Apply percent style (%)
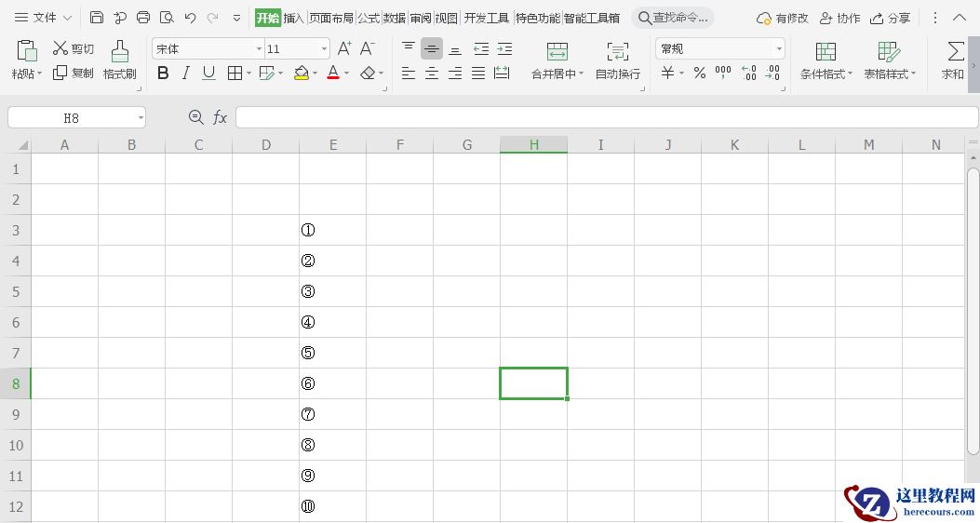The height and width of the screenshot is (523, 980). tap(699, 74)
